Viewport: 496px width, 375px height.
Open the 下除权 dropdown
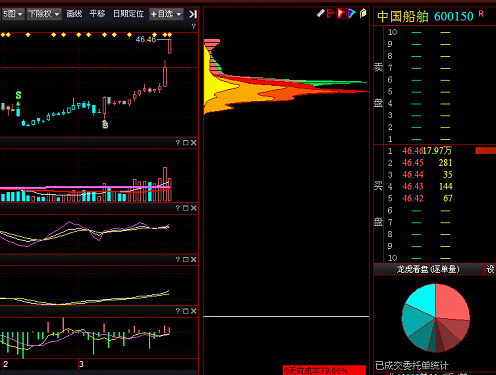(44, 14)
